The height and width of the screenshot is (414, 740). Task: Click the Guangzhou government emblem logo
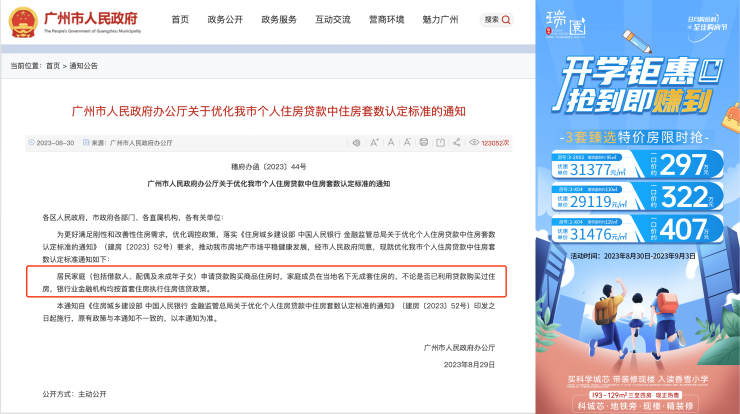click(23, 22)
